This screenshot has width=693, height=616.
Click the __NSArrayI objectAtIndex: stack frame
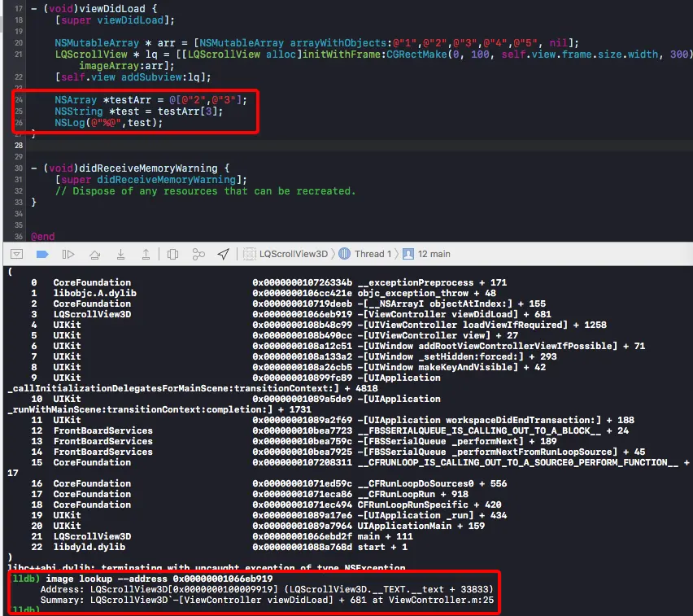288,304
